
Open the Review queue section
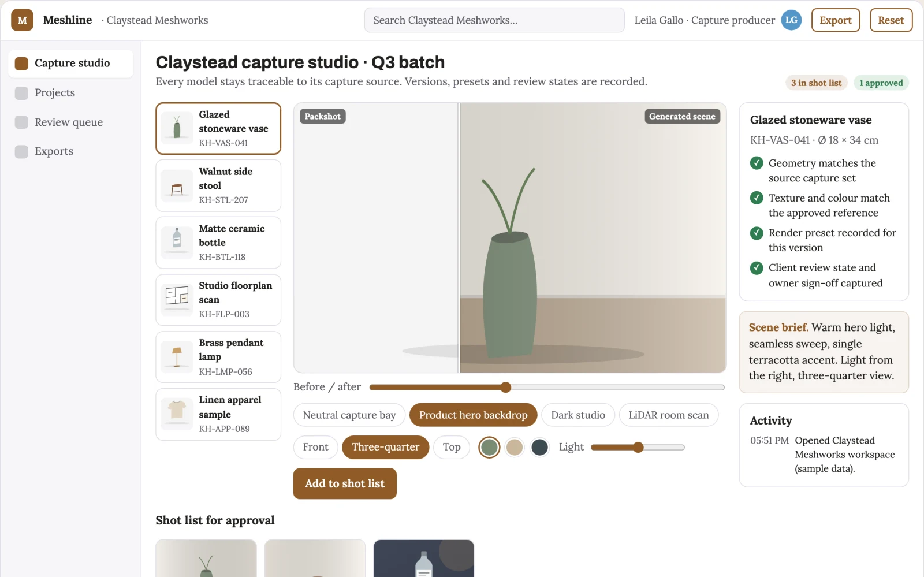click(71, 122)
